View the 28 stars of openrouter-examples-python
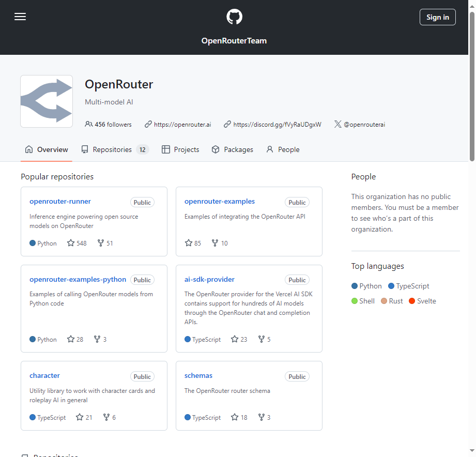476x457 pixels. [x=75, y=340]
